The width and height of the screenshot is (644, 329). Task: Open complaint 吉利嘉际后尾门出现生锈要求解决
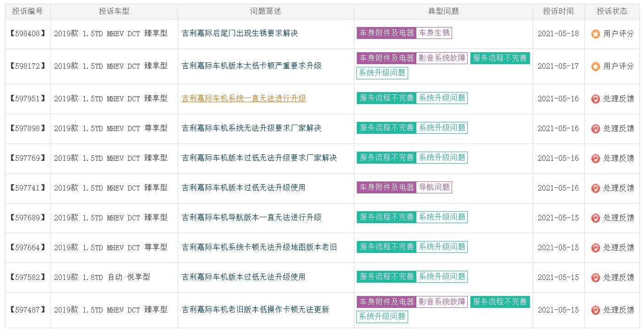pos(240,33)
